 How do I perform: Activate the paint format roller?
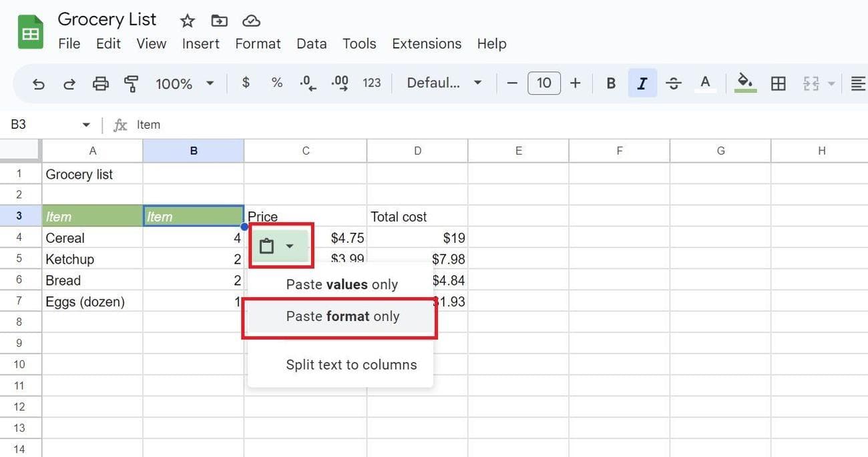coord(131,83)
